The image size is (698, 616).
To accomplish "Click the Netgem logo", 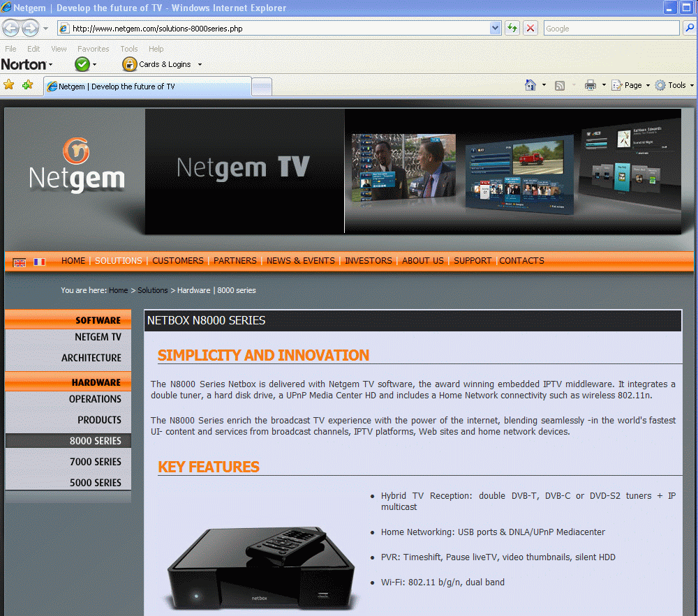I will tap(77, 165).
